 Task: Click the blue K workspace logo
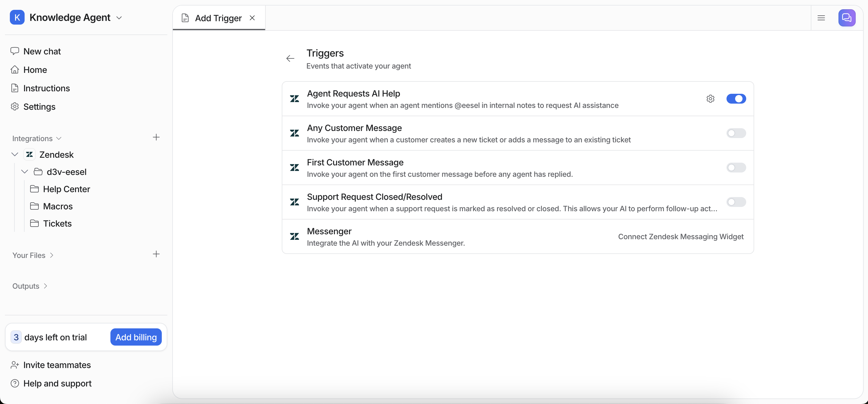(x=17, y=18)
